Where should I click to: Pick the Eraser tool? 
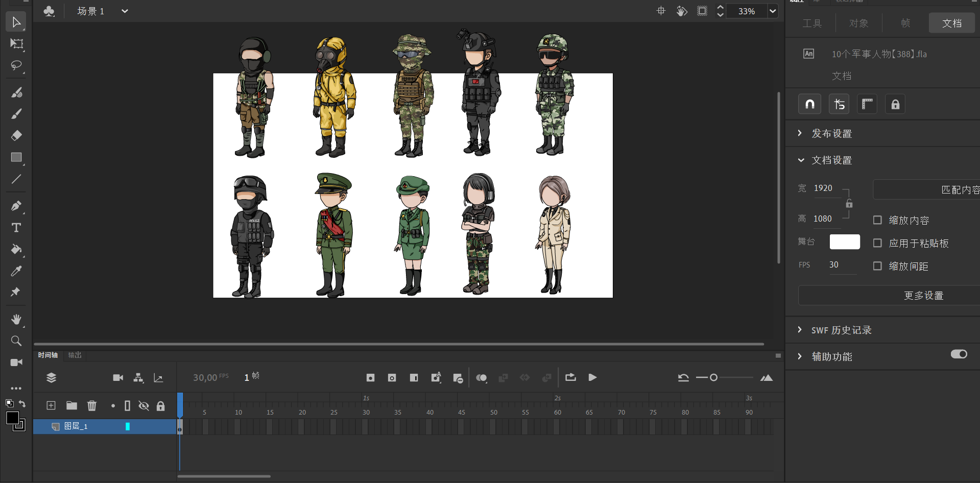(16, 135)
